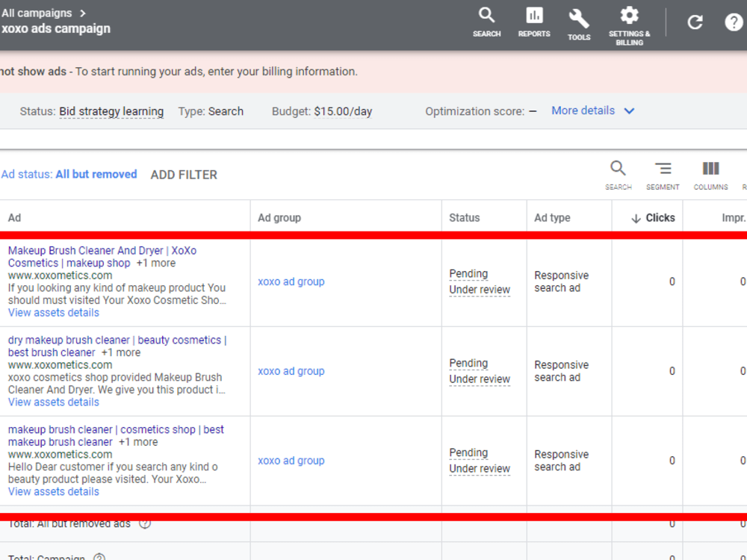Open the Segment icon in table toolbar
Viewport: 747px width, 560px height.
pyautogui.click(x=663, y=175)
